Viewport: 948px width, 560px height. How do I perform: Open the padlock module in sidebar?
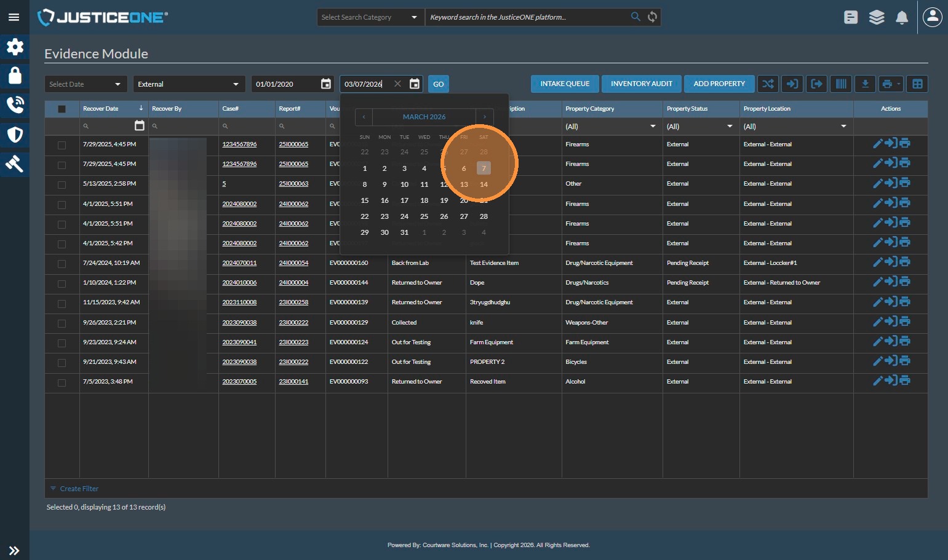click(15, 76)
